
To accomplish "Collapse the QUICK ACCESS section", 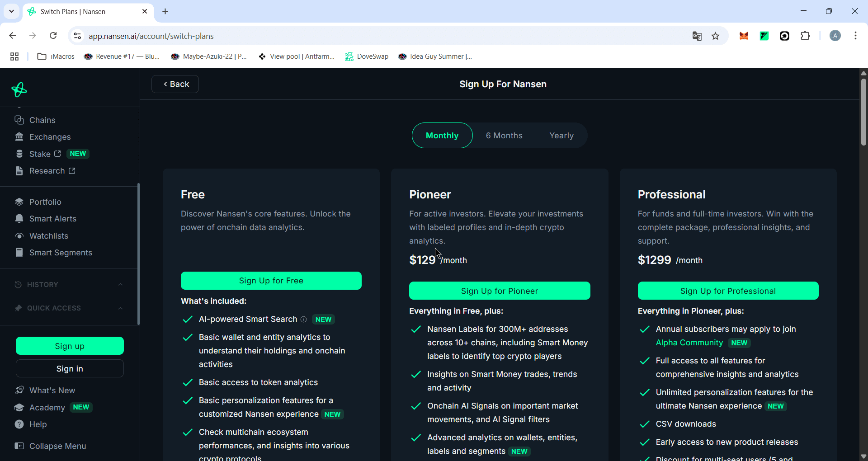I will 120,308.
